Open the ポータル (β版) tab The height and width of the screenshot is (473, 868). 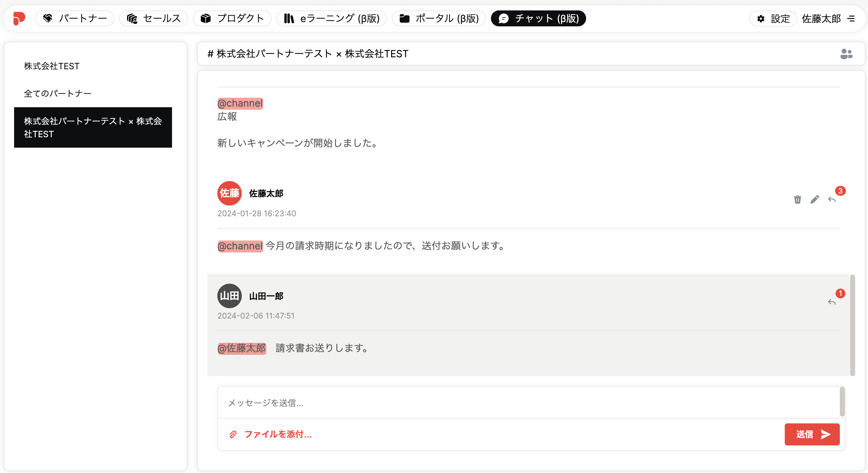click(x=439, y=18)
